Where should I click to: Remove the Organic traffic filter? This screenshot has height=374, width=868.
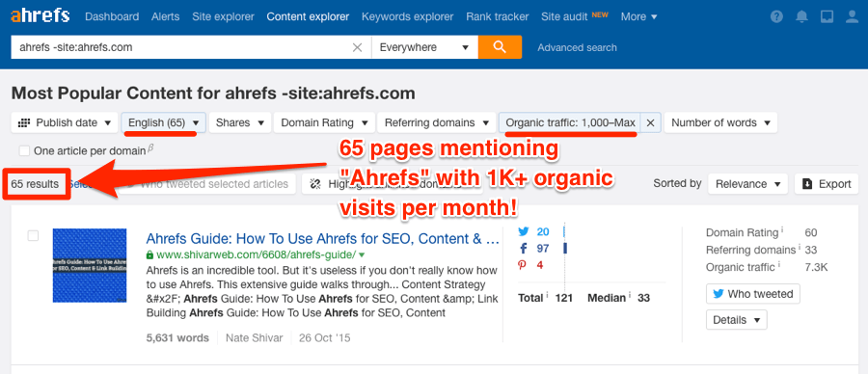pyautogui.click(x=650, y=122)
